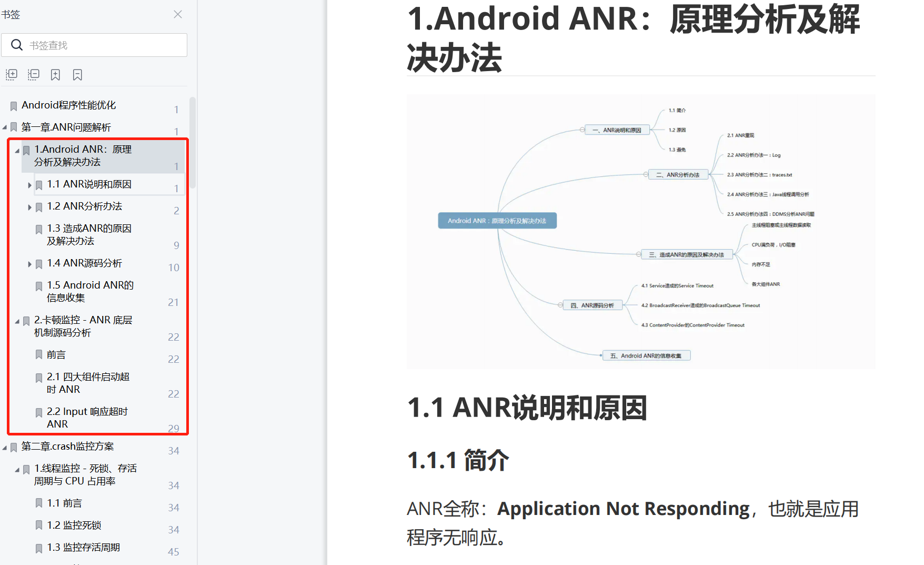Click bookmark icon beside 1.1 ANR说明和原因
This screenshot has height=565, width=924.
[x=39, y=185]
